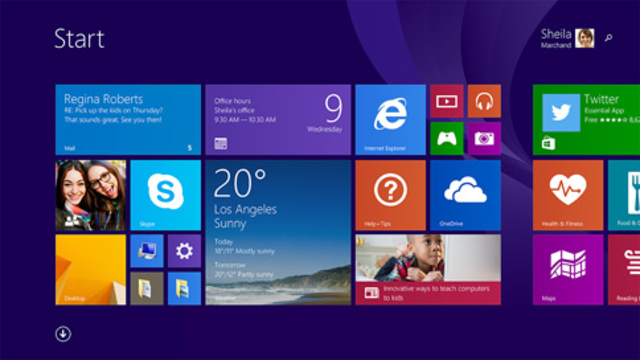
Task: Open the Video tile
Action: click(447, 101)
